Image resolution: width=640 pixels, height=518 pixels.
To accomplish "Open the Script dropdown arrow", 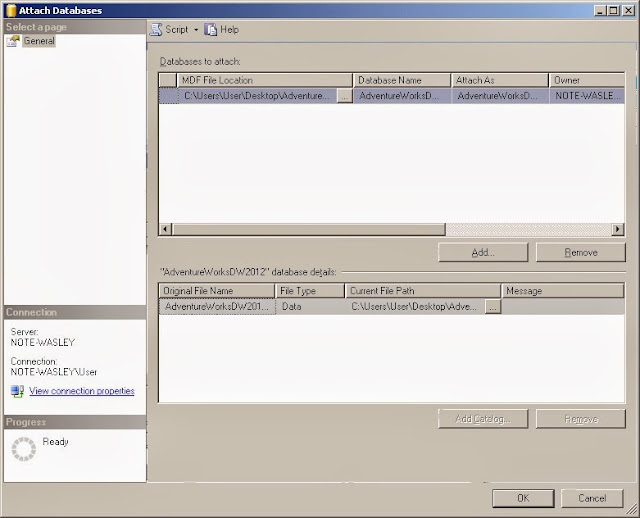I will (x=196, y=30).
